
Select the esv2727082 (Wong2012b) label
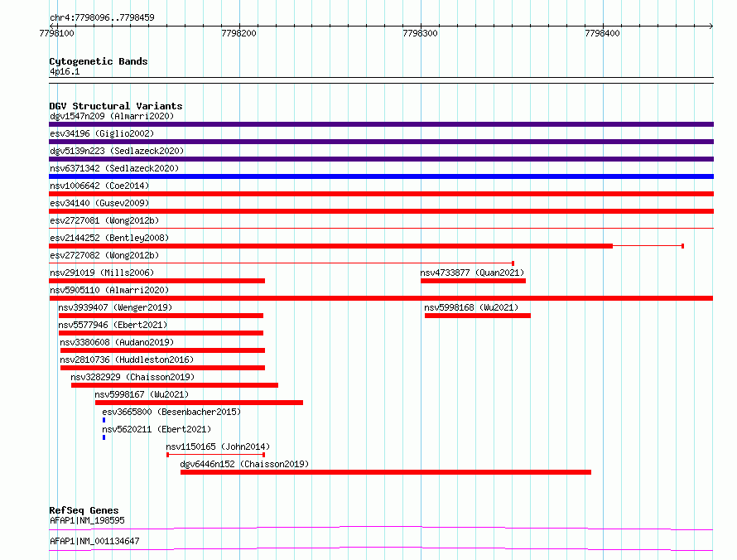tap(104, 255)
